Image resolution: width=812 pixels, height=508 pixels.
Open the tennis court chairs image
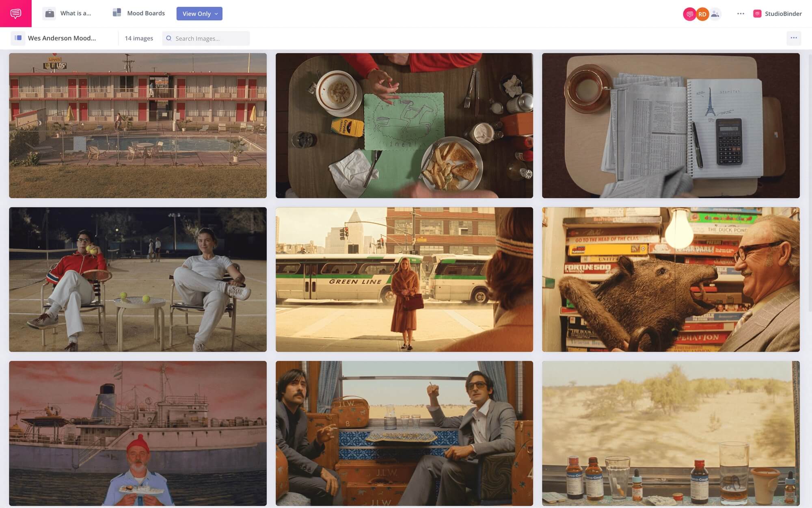coord(138,280)
